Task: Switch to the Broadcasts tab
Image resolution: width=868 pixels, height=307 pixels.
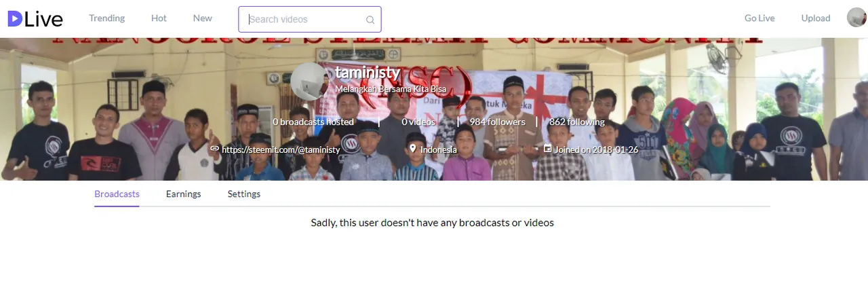Action: pos(117,194)
